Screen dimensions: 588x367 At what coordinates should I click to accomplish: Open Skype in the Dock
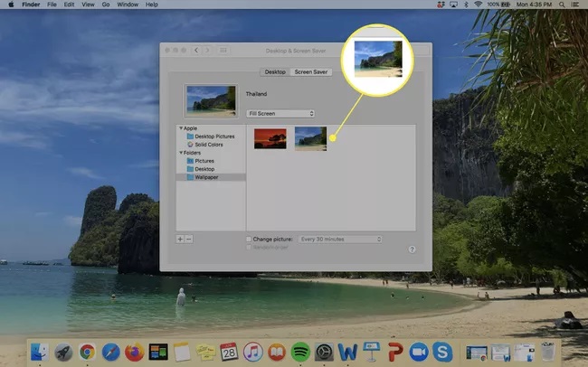[442, 353]
